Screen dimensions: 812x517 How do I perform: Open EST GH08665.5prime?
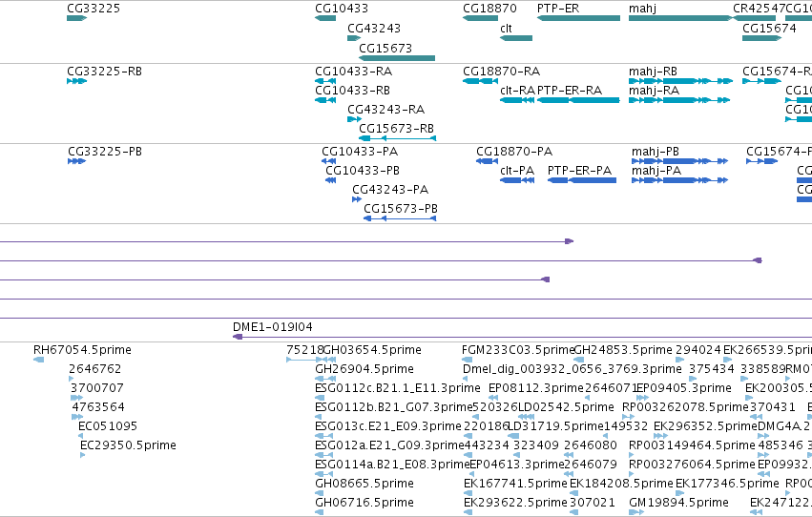click(364, 484)
